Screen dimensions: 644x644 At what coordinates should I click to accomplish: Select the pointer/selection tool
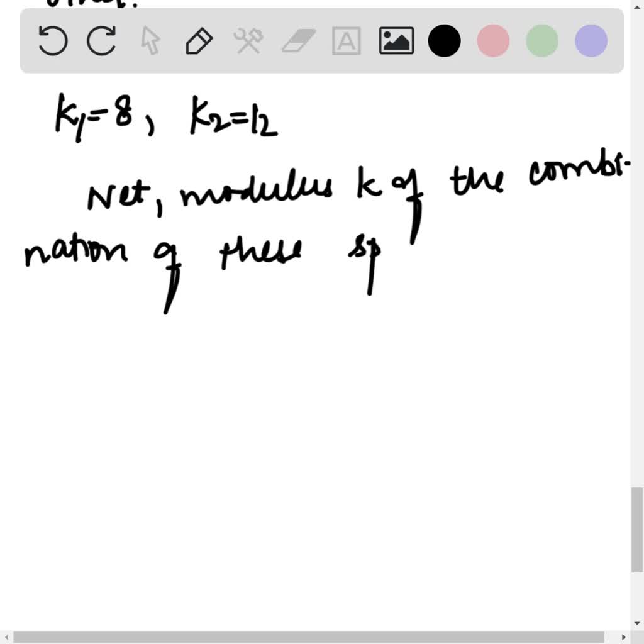[x=151, y=41]
